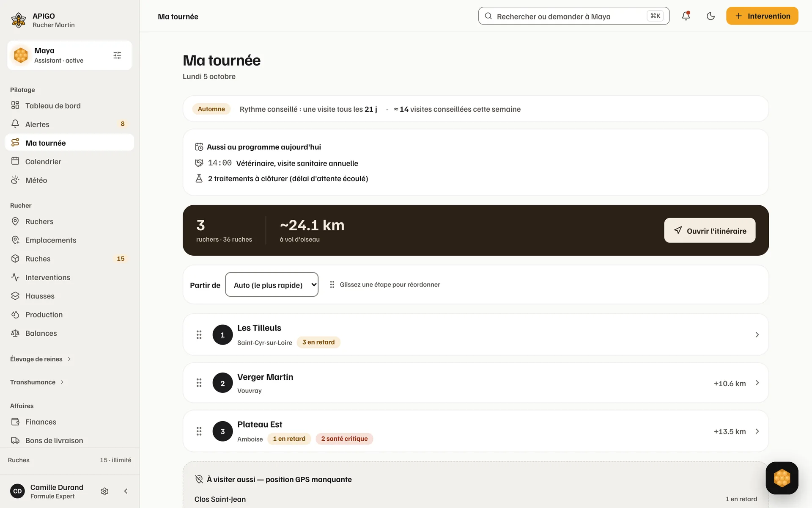Click the drag handle for Plateau Est
This screenshot has height=508, width=812.
coord(199,431)
